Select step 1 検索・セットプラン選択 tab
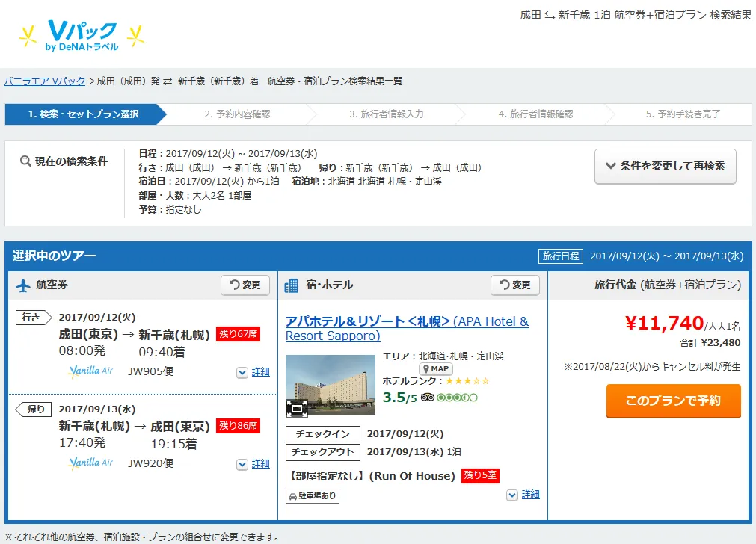This screenshot has height=544, width=756. pos(84,114)
